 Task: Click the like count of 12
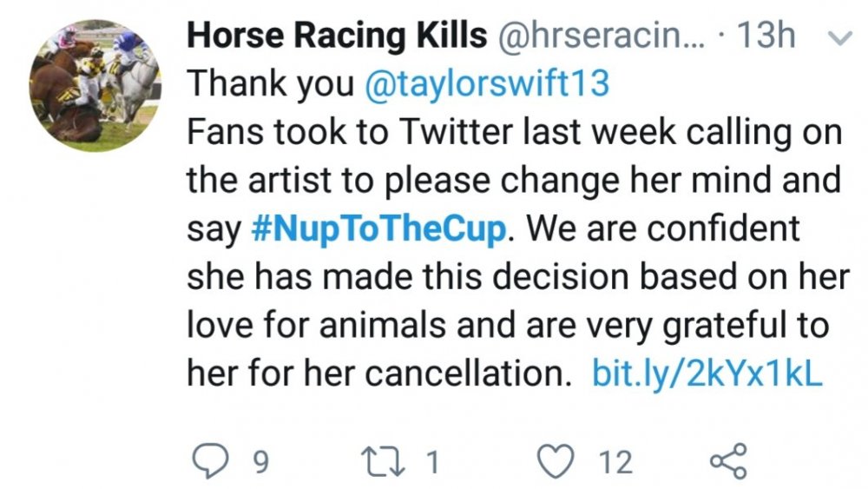tap(615, 462)
